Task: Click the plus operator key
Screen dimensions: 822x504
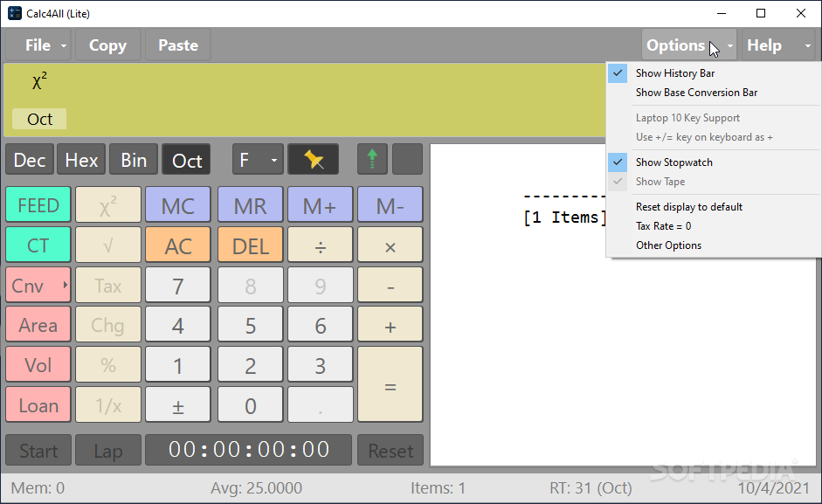Action: point(390,325)
